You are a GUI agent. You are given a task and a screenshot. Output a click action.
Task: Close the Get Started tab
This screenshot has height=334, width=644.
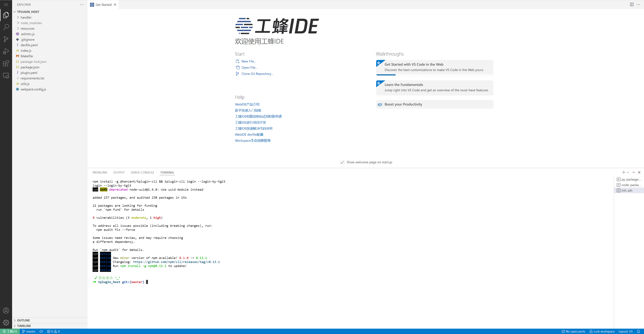115,5
